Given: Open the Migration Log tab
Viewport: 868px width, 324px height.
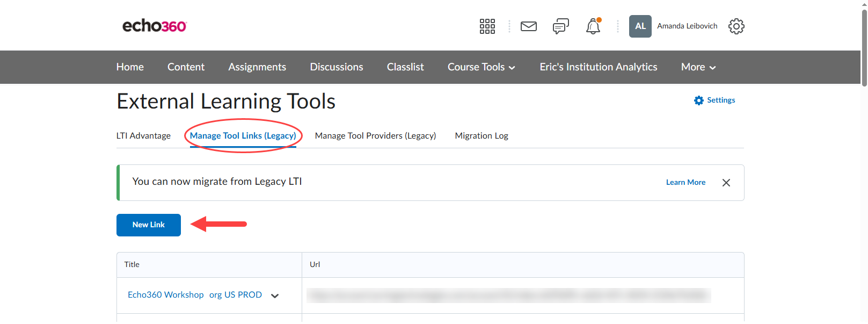Looking at the screenshot, I should pos(482,136).
